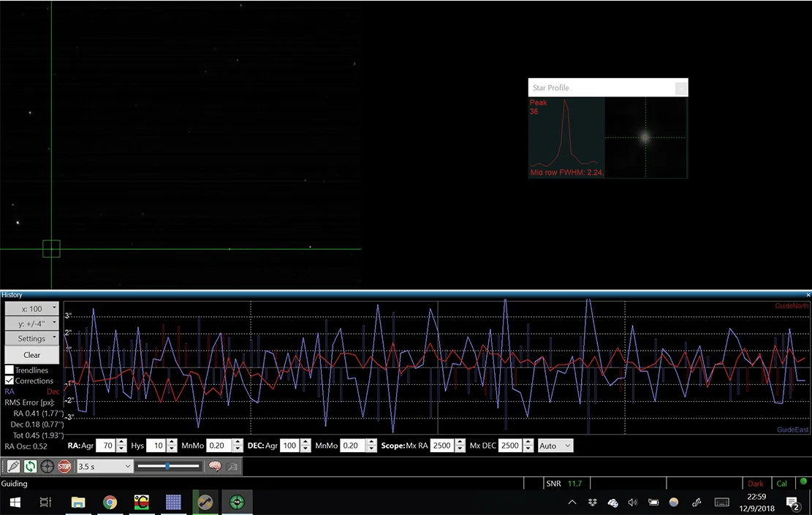Start looping exposures with green arrows icon
This screenshot has height=515, width=812.
[31, 466]
